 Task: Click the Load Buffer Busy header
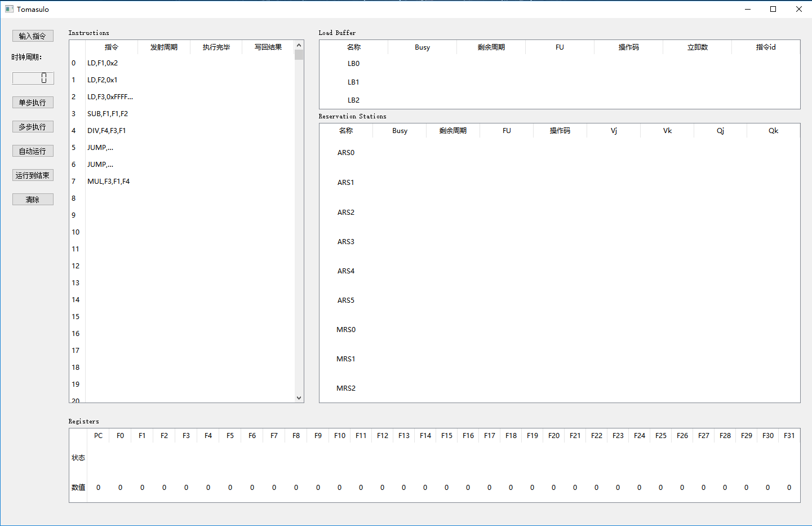(423, 47)
